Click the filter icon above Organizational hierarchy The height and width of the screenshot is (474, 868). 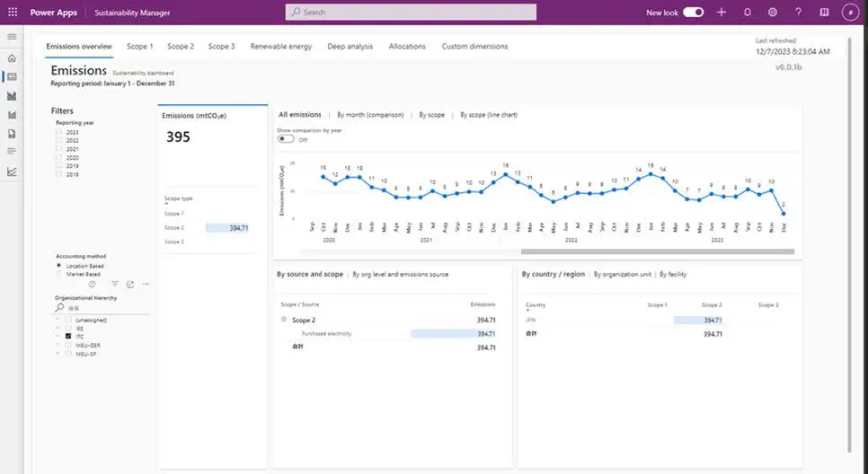115,284
